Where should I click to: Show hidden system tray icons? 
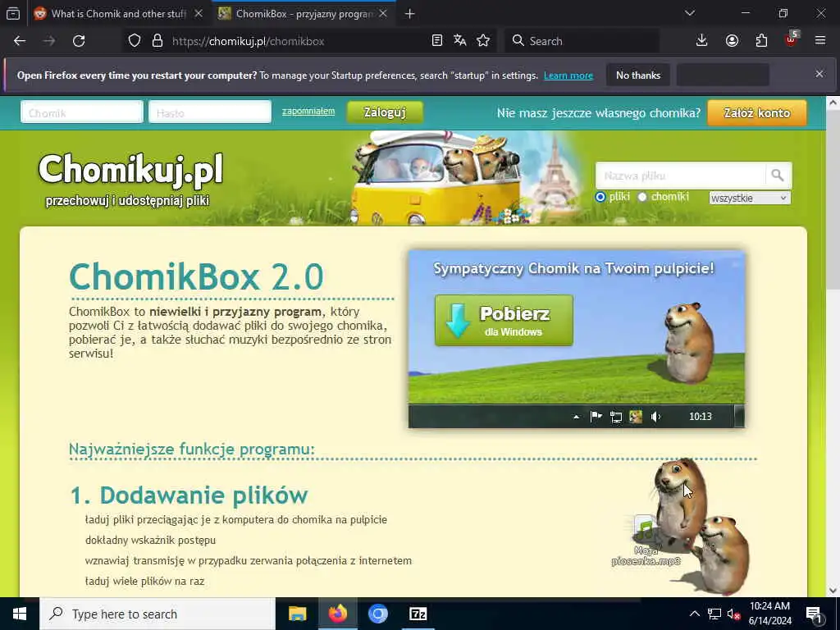[x=694, y=614]
